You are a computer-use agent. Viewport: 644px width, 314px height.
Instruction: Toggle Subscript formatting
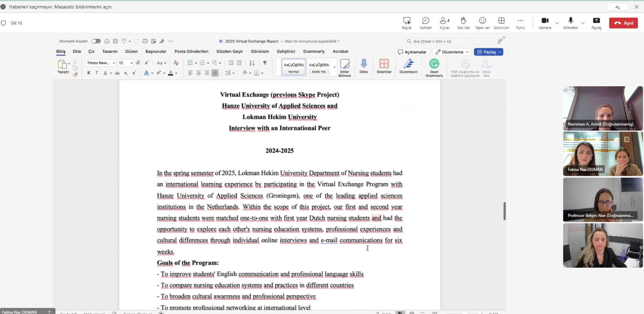point(126,73)
